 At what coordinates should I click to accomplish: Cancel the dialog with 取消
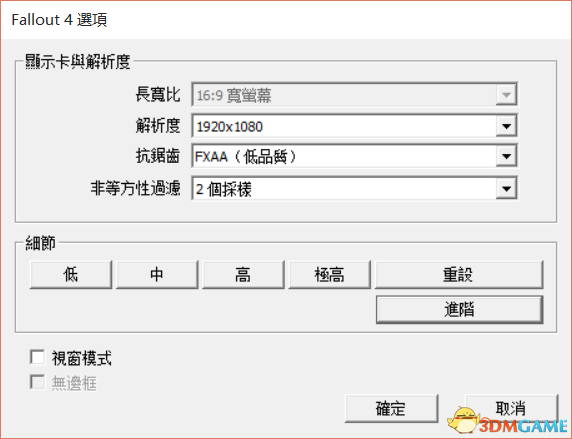pyautogui.click(x=512, y=408)
